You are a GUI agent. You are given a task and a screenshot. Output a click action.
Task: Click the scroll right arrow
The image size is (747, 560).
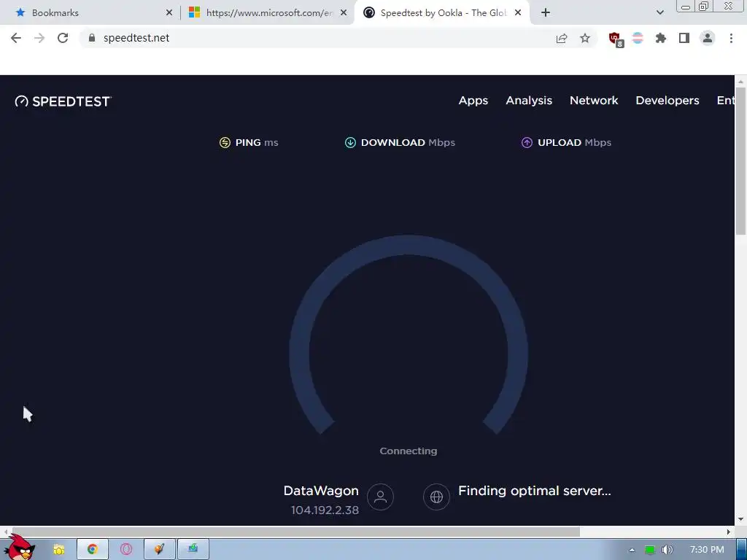[x=729, y=532]
